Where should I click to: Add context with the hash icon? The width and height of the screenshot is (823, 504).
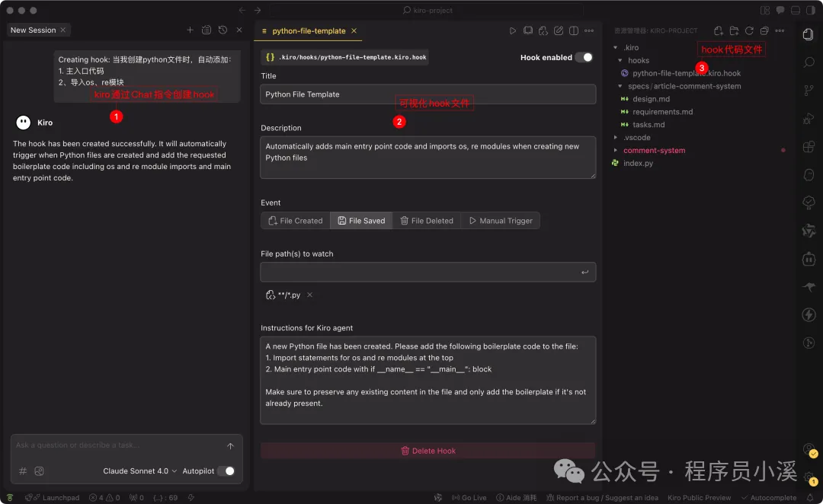coord(23,471)
